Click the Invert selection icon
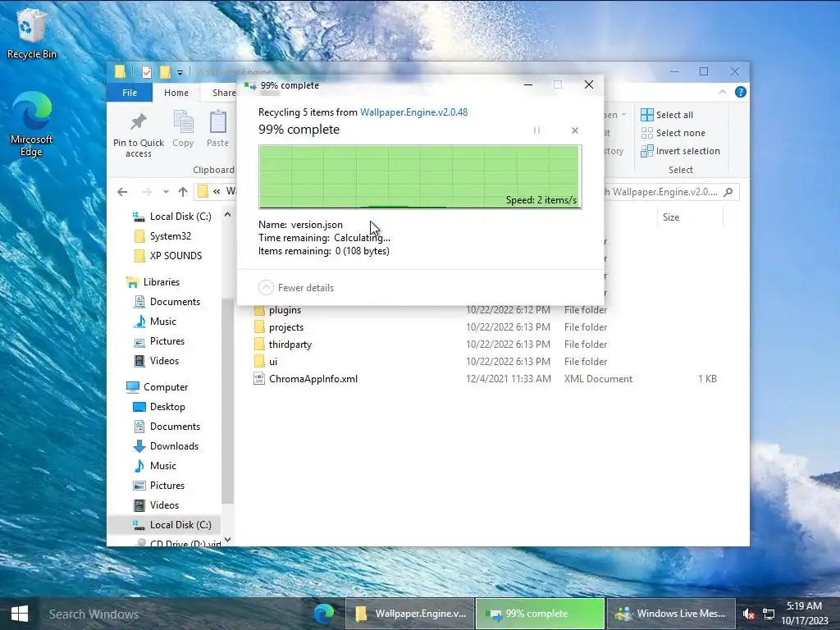This screenshot has height=630, width=840. pyautogui.click(x=647, y=151)
